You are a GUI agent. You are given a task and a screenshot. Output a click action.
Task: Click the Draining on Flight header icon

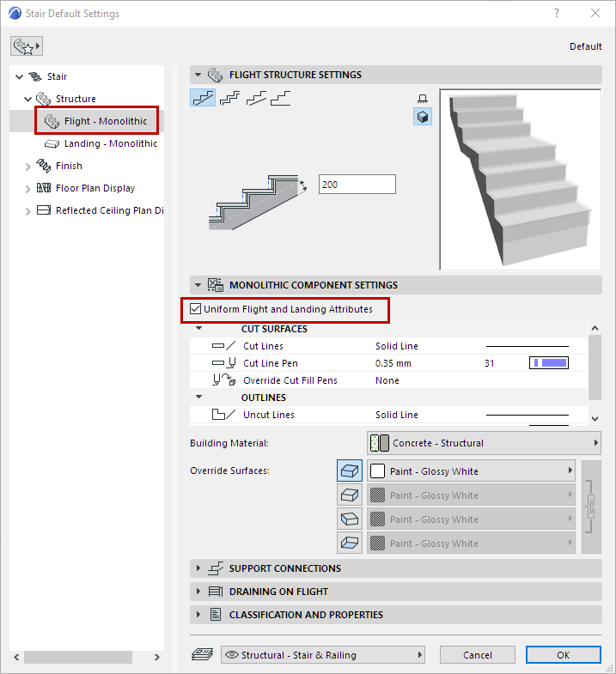pyautogui.click(x=215, y=592)
